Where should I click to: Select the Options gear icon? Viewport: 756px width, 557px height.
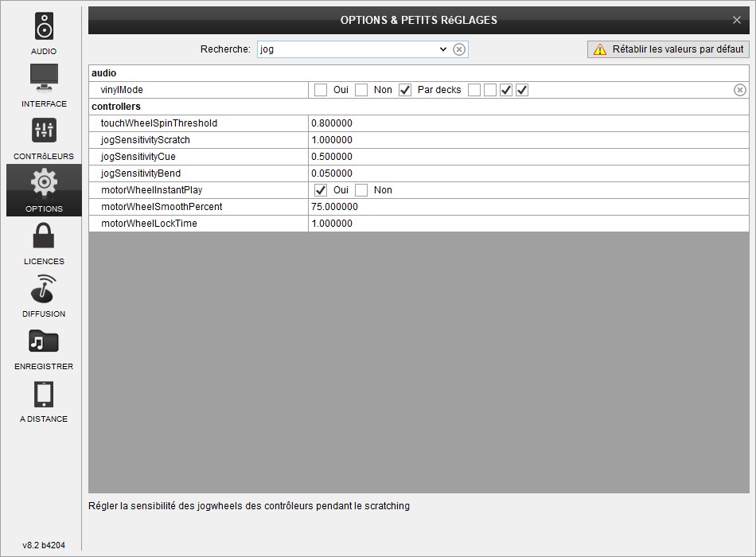click(x=44, y=189)
